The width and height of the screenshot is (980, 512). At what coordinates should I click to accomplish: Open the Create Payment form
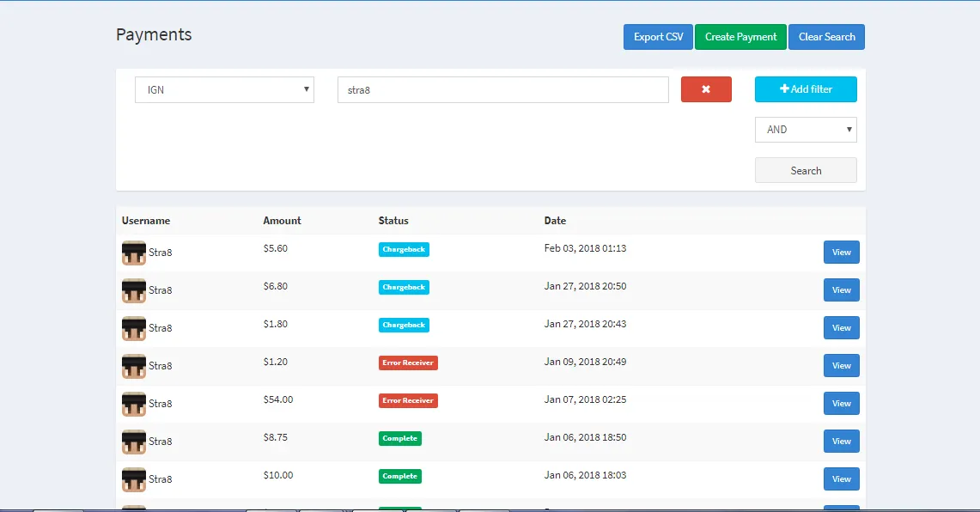740,37
